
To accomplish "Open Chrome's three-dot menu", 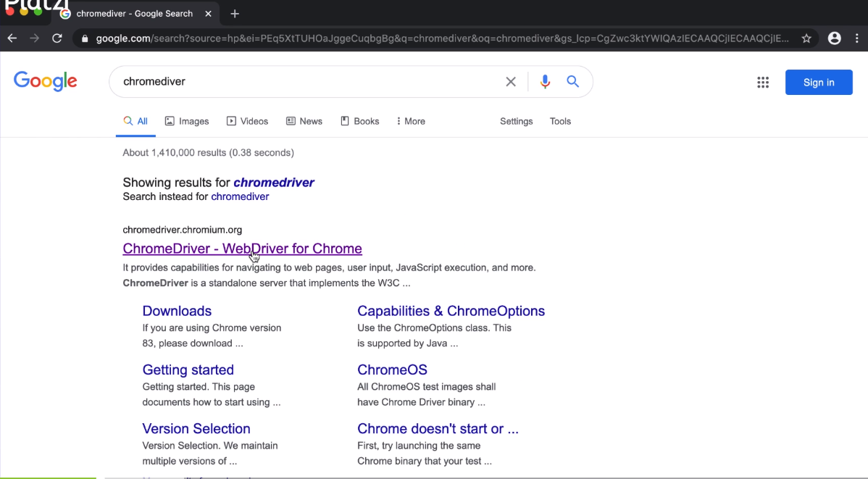I will pos(857,38).
